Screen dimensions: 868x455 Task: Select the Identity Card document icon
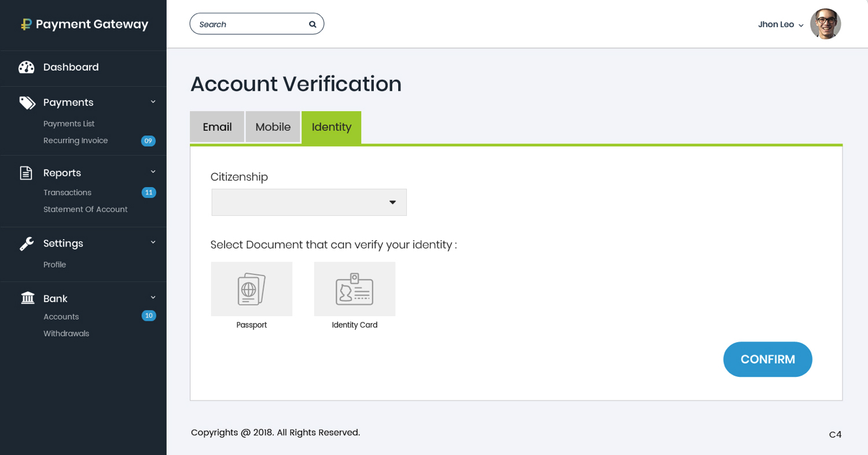pos(355,289)
